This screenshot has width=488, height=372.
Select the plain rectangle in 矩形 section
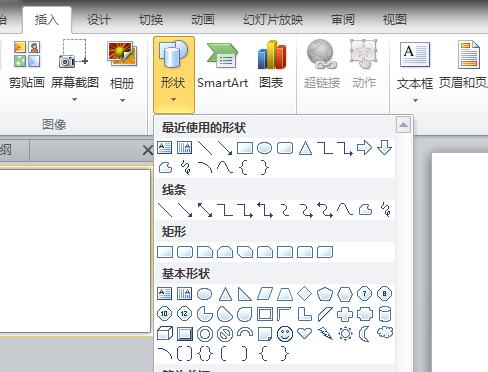click(x=165, y=252)
